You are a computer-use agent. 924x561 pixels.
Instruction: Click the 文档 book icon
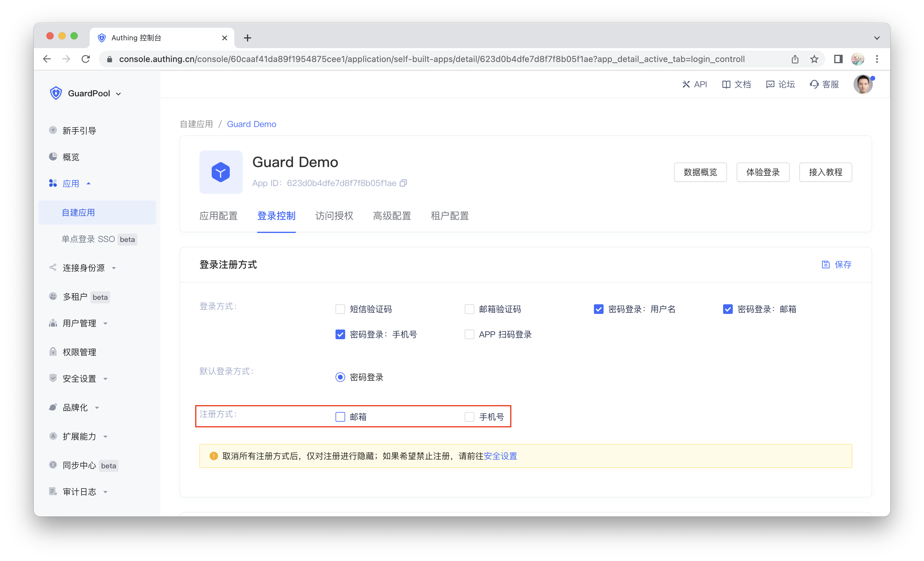click(x=726, y=84)
